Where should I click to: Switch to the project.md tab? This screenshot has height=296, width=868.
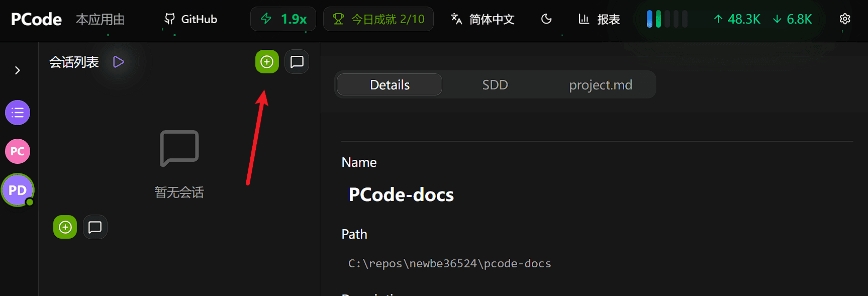tap(600, 85)
